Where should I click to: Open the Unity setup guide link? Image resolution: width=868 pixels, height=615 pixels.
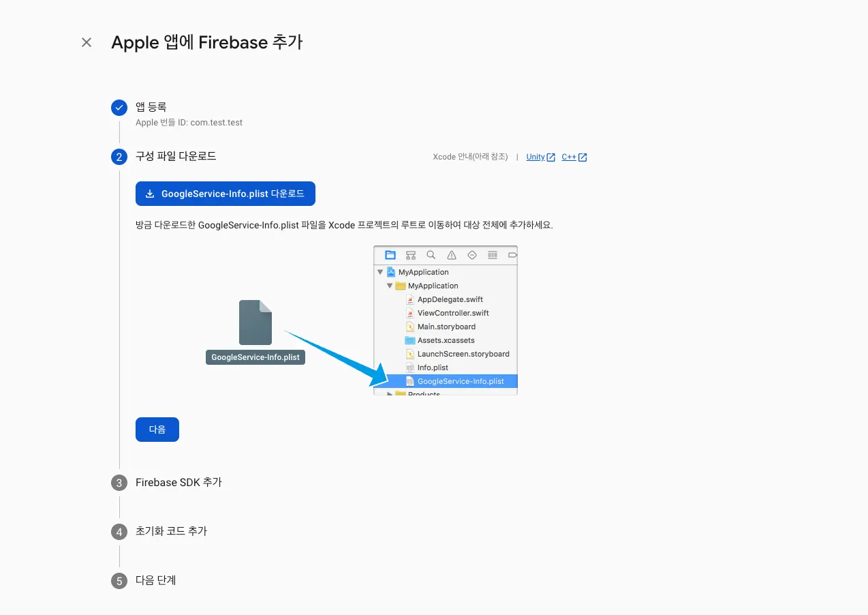(x=541, y=157)
